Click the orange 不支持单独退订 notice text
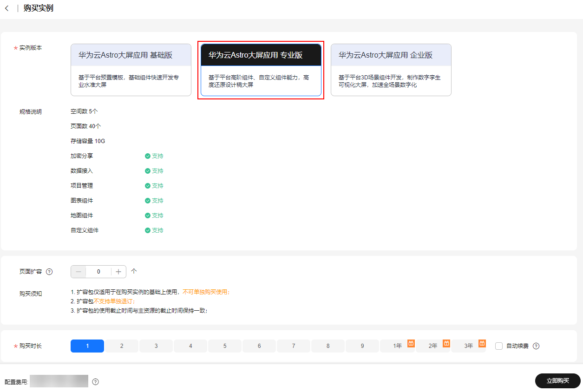Image resolution: width=583 pixels, height=392 pixels. 114,301
